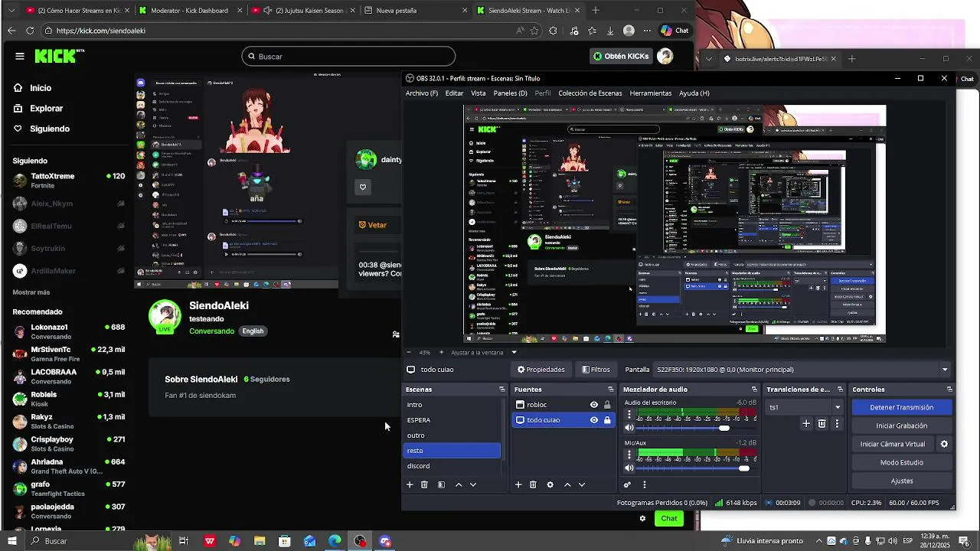Mute Mic/Aux speaker icon

tap(629, 468)
